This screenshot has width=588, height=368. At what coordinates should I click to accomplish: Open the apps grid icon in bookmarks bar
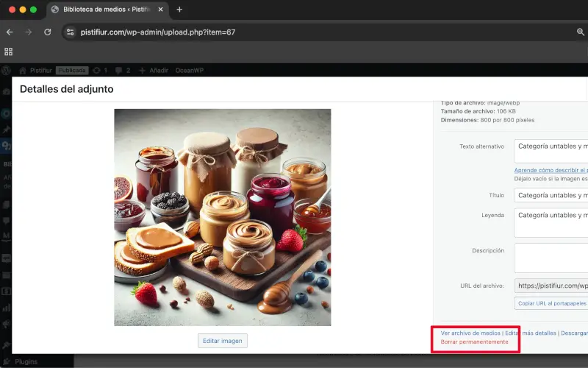click(x=9, y=52)
